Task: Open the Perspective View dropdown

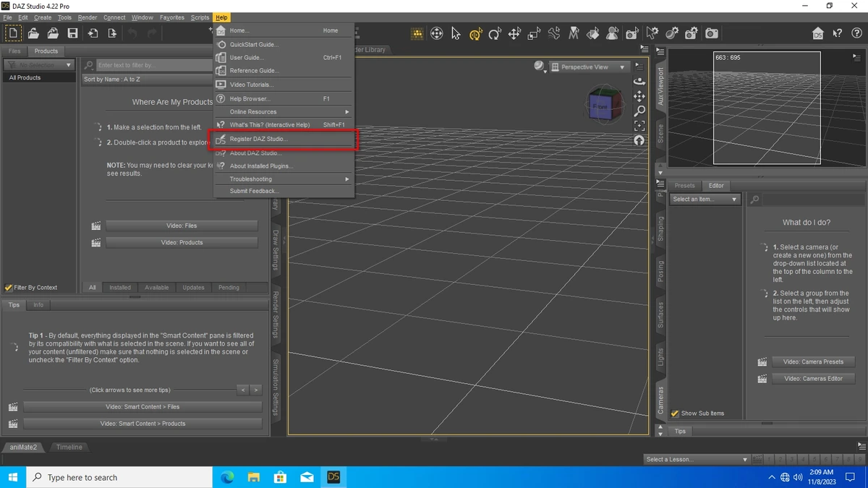Action: [589, 67]
